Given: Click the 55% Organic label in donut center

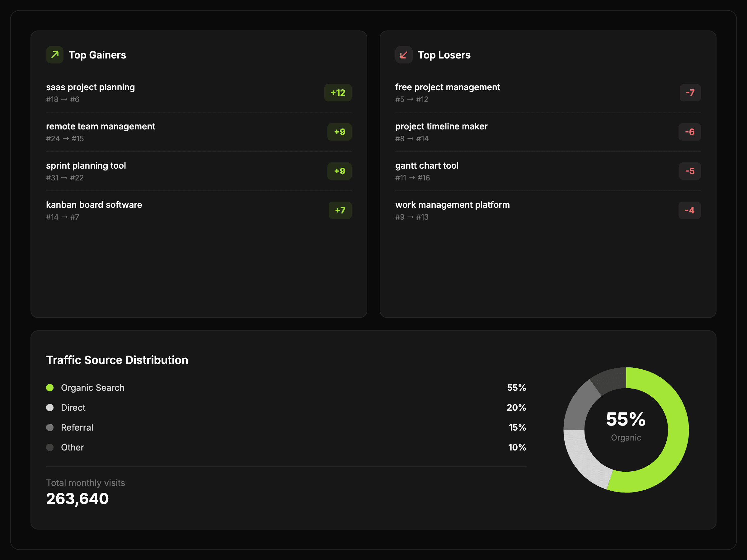Looking at the screenshot, I should tap(626, 426).
